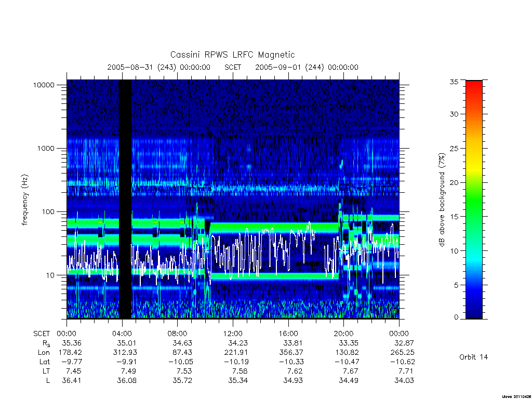Click the plot title "Cassini RPWS LRFC Magnetic"

pos(232,55)
